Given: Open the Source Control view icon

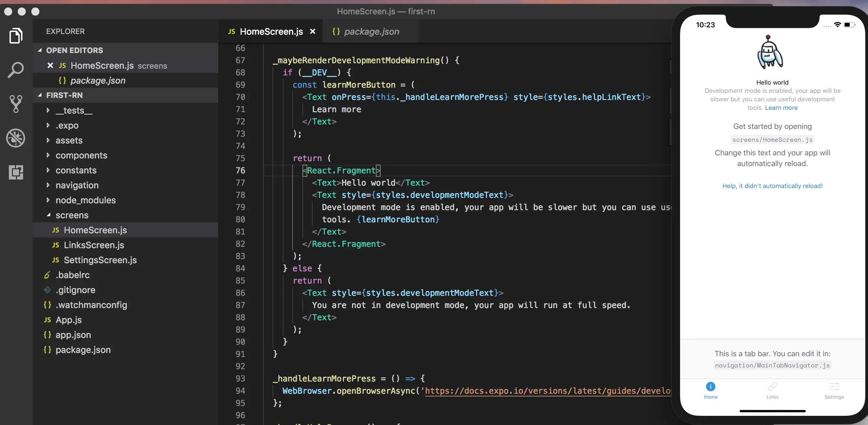Looking at the screenshot, I should point(16,104).
